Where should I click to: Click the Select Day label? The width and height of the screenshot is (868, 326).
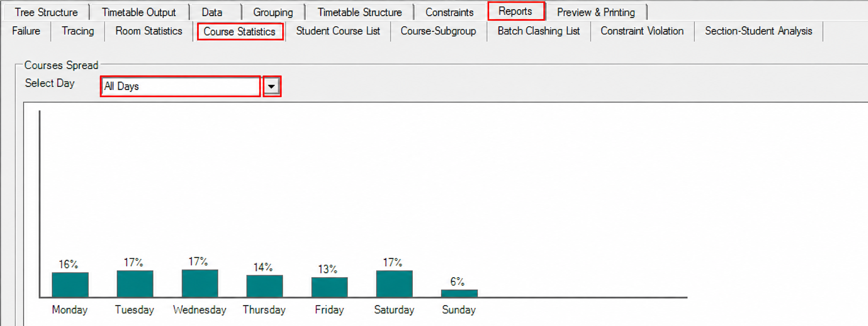point(50,83)
